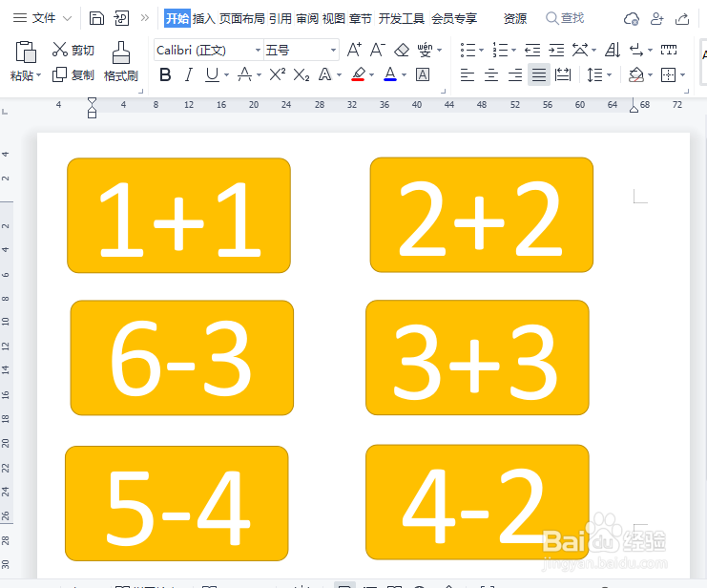This screenshot has width=707, height=588.
Task: Click the distributed alignment icon
Action: tap(563, 74)
